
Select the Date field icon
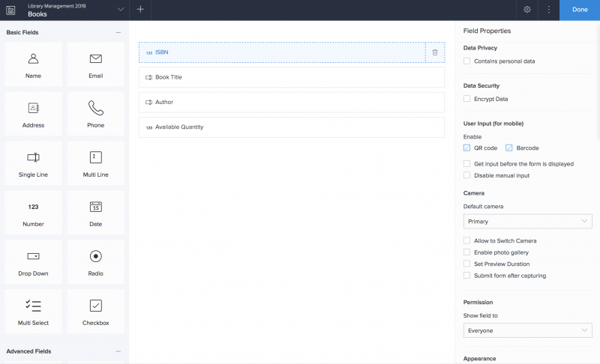(x=95, y=207)
